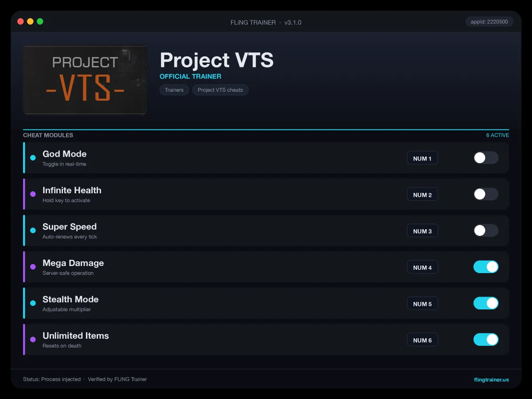Image resolution: width=532 pixels, height=399 pixels.
Task: Click the cyan dot beside God Mode
Action: coord(33,158)
